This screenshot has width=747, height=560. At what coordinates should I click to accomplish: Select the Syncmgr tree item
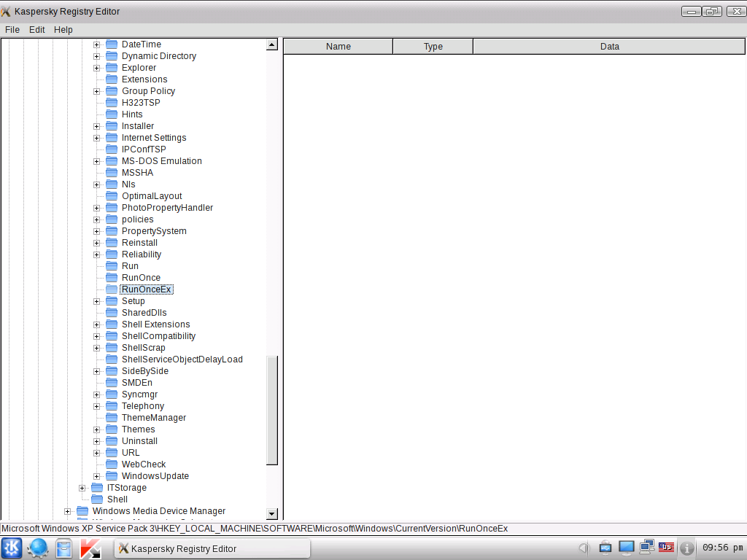[x=139, y=394]
